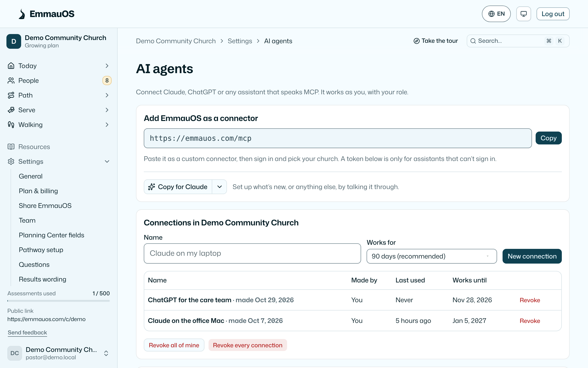The width and height of the screenshot is (588, 368).
Task: Click the Path route icon
Action: (11, 95)
